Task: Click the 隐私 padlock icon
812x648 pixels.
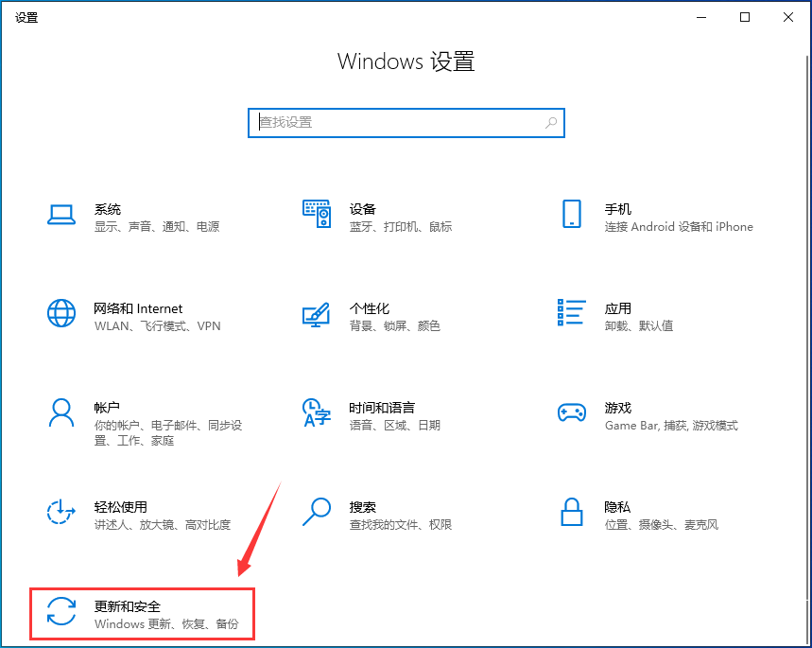Action: (572, 512)
